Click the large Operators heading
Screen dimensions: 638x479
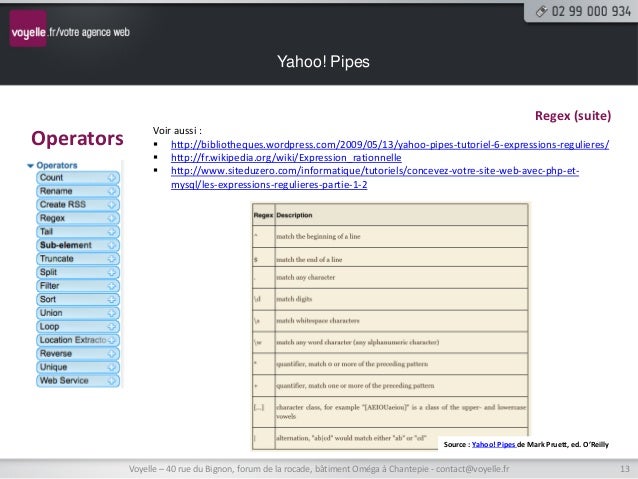pyautogui.click(x=77, y=138)
